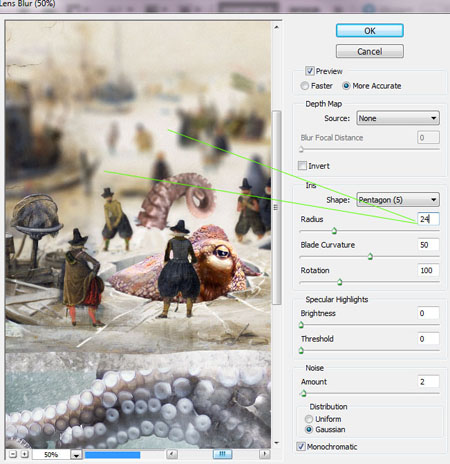Toggle the Preview checkbox
The height and width of the screenshot is (464, 450).
[310, 71]
